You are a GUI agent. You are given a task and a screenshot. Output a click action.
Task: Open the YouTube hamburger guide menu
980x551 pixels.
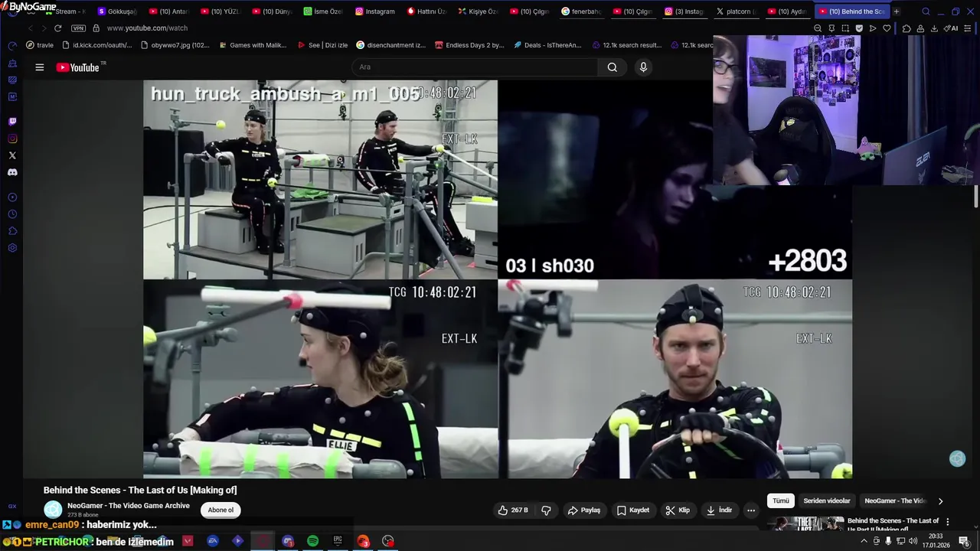(40, 67)
